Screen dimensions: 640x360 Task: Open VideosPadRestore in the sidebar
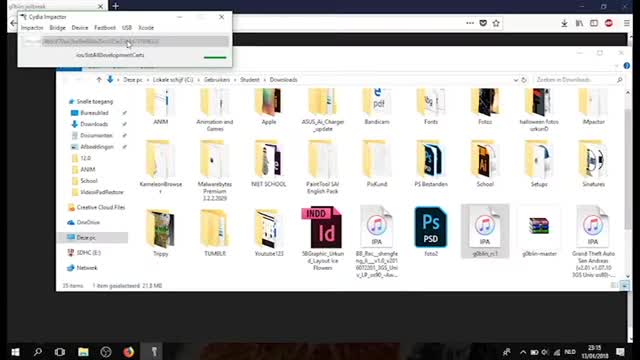click(102, 192)
